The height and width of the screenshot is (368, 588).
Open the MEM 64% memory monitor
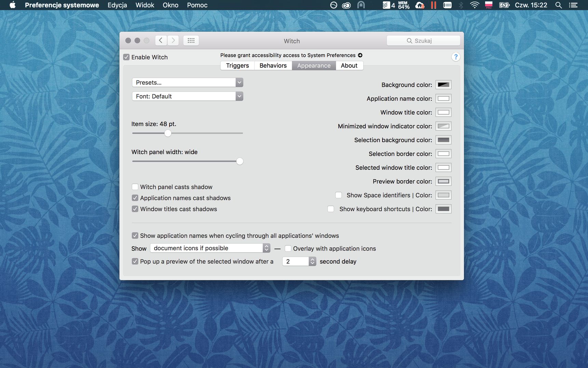(x=403, y=5)
